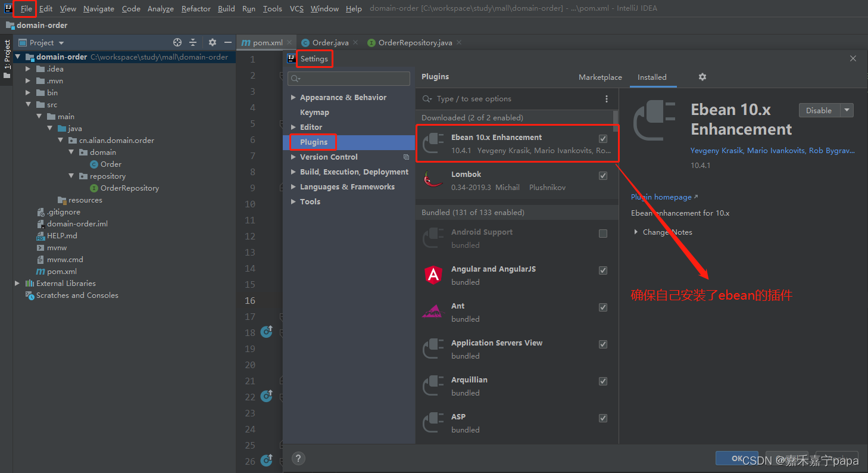
Task: Click the locate-in-project target icon
Action: [x=177, y=42]
